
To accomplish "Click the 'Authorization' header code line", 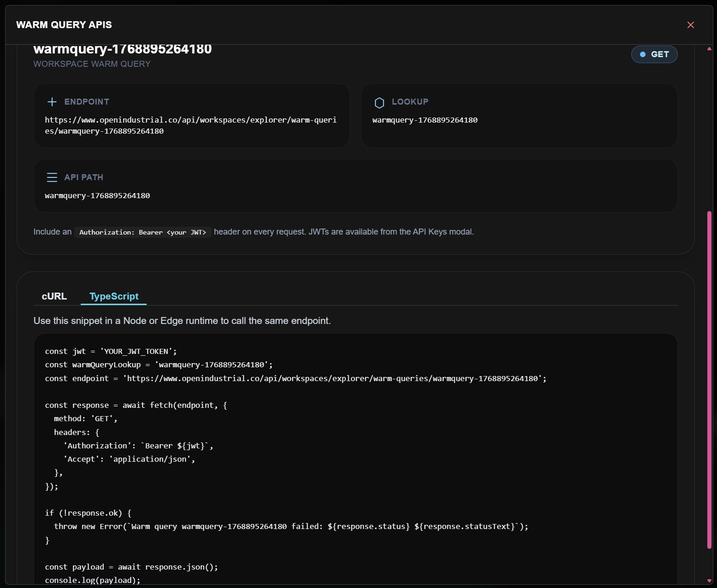I will (x=138, y=446).
